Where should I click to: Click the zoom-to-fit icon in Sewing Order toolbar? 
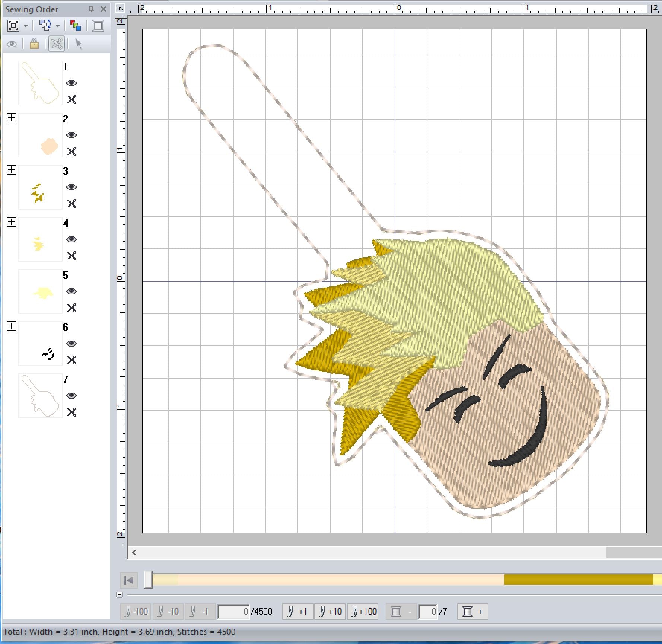click(x=13, y=26)
